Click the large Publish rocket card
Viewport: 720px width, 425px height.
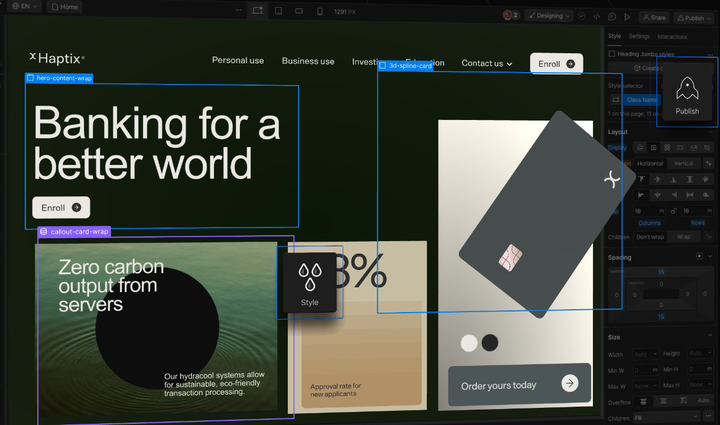(x=687, y=94)
